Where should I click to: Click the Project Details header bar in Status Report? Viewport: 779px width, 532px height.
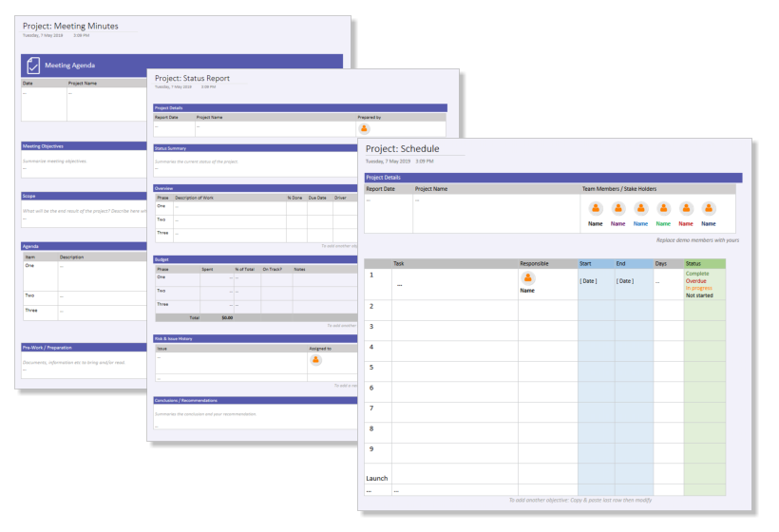tap(300, 107)
